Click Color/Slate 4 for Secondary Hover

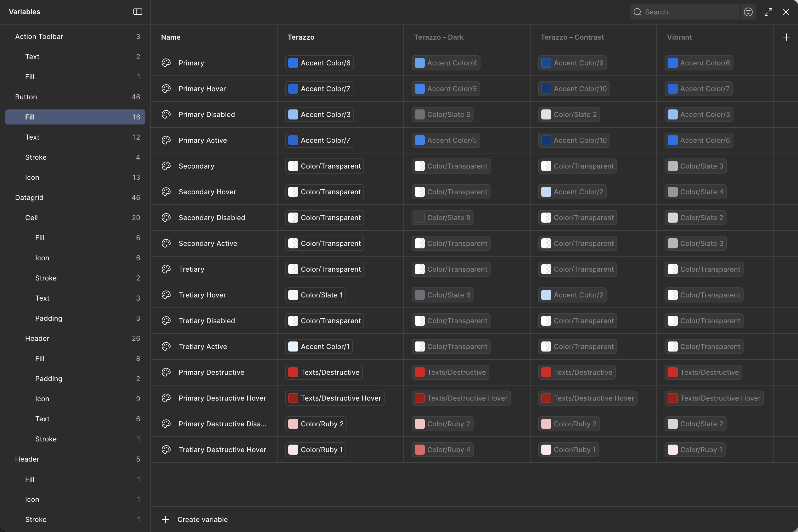coord(695,192)
